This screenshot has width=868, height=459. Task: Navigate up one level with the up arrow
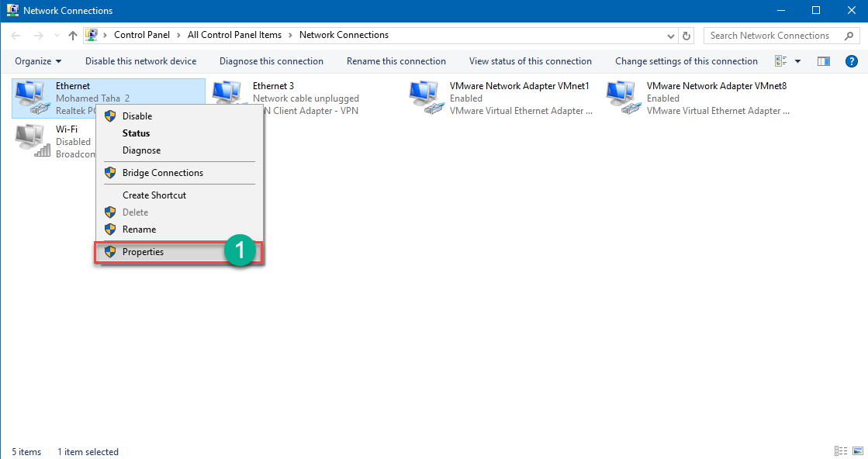72,35
